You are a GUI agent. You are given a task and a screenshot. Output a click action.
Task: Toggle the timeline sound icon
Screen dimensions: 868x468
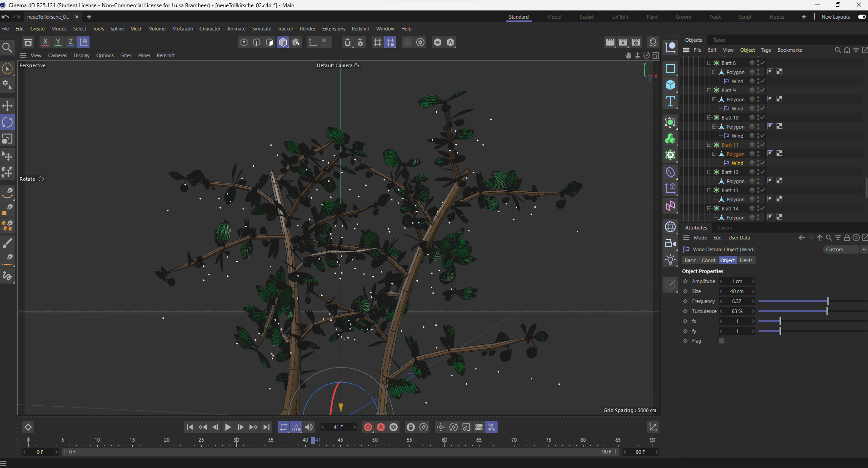click(x=309, y=427)
